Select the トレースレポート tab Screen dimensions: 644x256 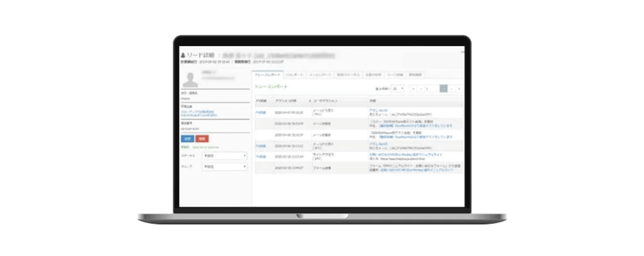(x=267, y=75)
